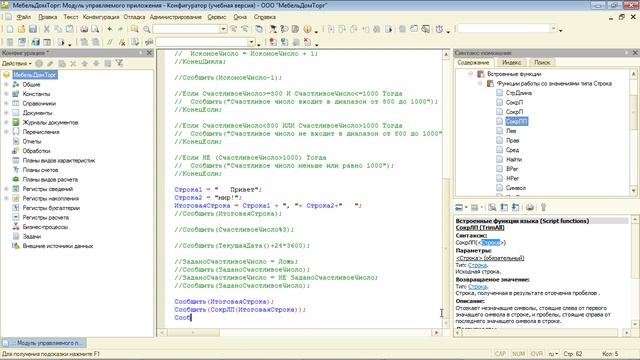Image resolution: width=640 pixels, height=360 pixels.
Task: Collapse the Встроенные функции node
Action: pyautogui.click(x=470, y=74)
